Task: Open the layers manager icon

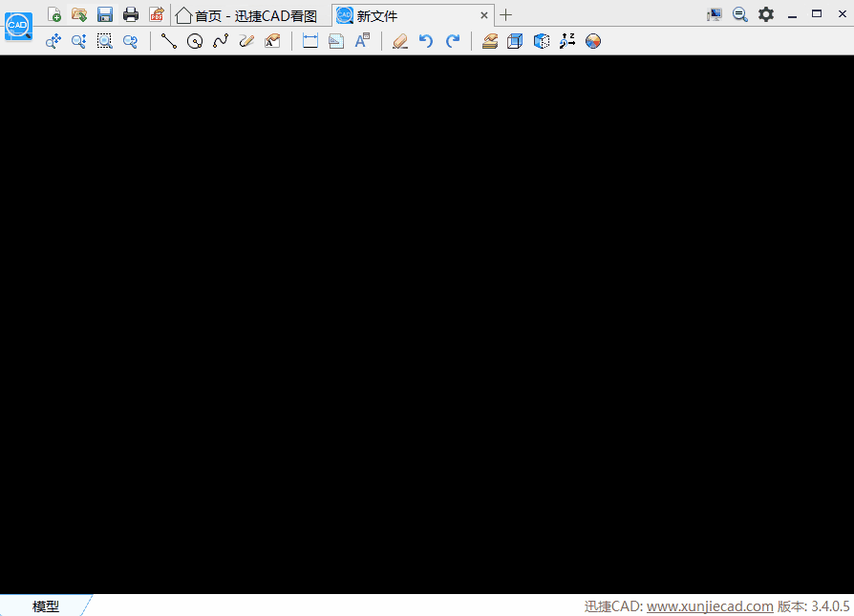Action: pyautogui.click(x=490, y=41)
